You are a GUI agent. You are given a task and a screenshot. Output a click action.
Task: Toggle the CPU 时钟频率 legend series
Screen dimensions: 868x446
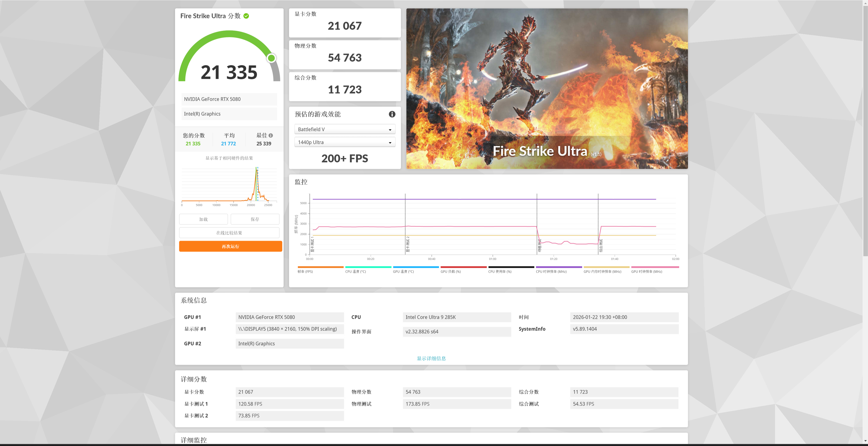tap(551, 271)
